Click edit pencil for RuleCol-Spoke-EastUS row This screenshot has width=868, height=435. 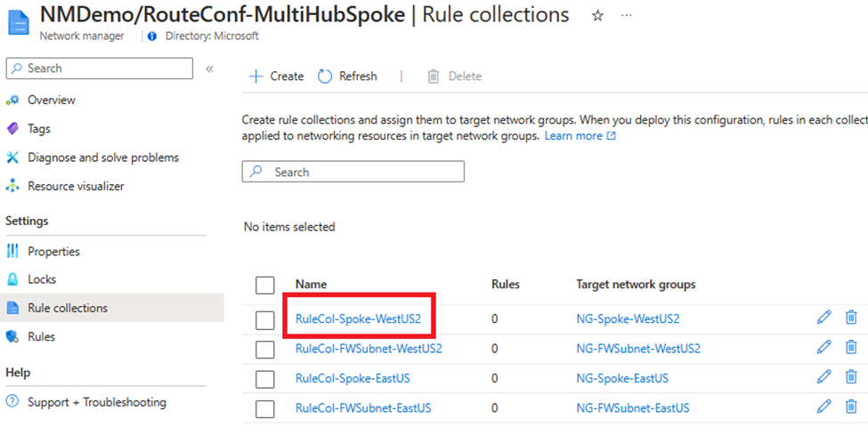point(823,377)
